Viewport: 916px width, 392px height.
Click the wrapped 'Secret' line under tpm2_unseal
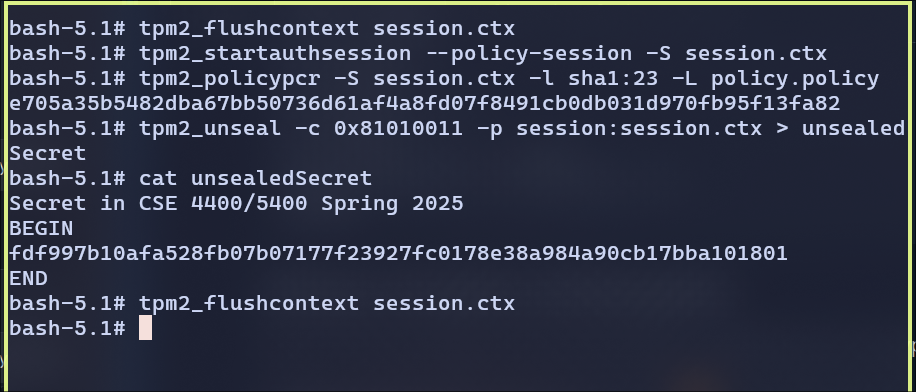pyautogui.click(x=47, y=154)
